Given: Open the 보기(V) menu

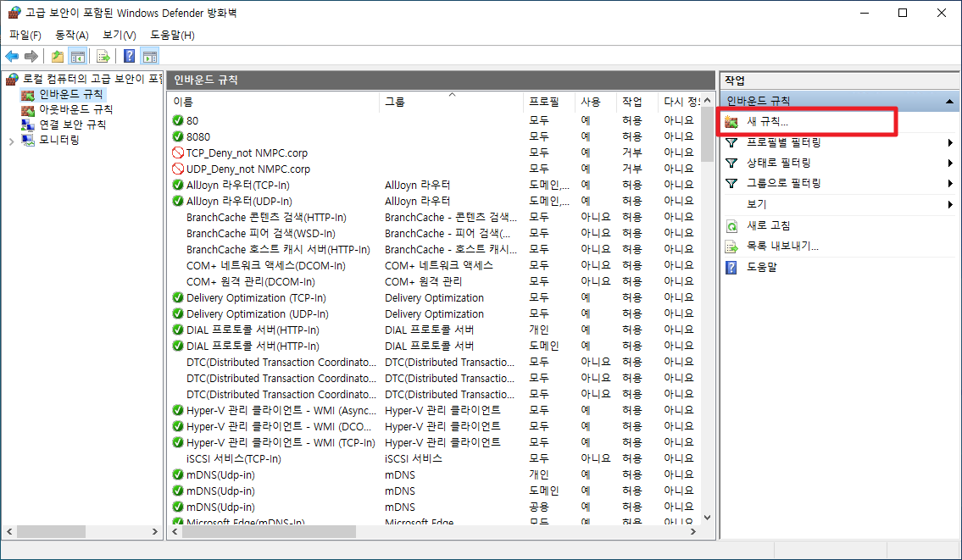Looking at the screenshot, I should tap(119, 35).
